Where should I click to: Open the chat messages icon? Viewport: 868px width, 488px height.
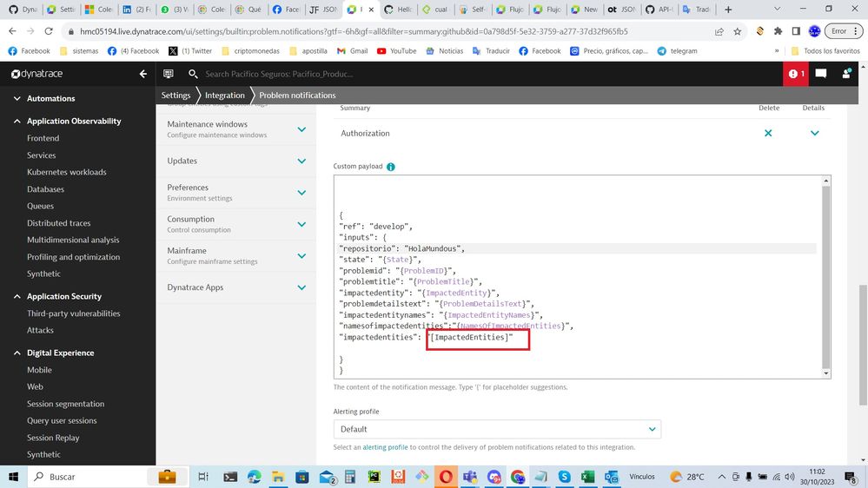tap(822, 75)
